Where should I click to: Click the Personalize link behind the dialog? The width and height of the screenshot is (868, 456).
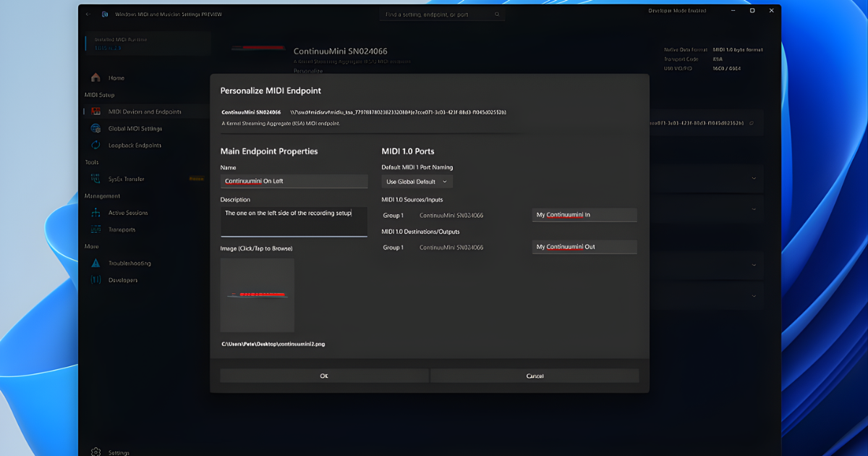point(308,71)
